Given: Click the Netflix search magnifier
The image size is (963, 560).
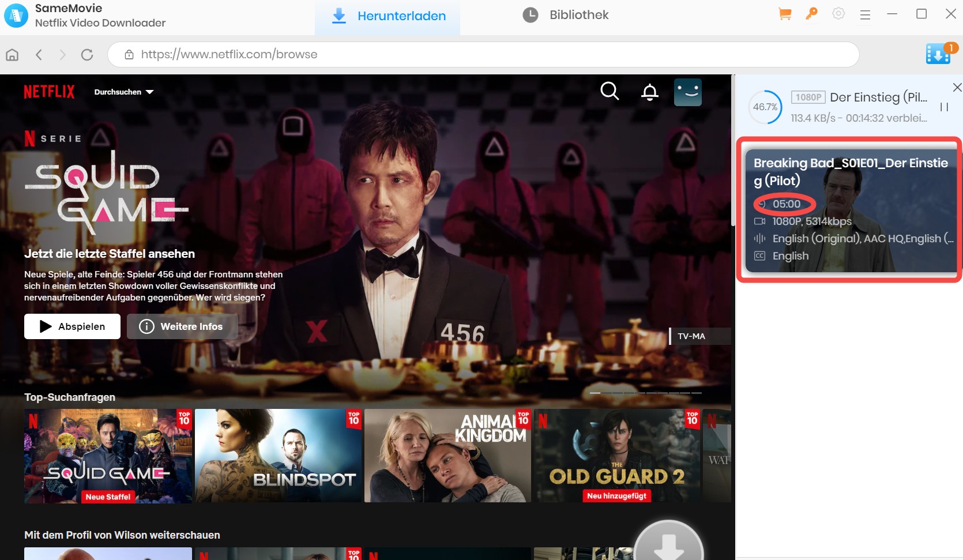Looking at the screenshot, I should click(x=610, y=91).
